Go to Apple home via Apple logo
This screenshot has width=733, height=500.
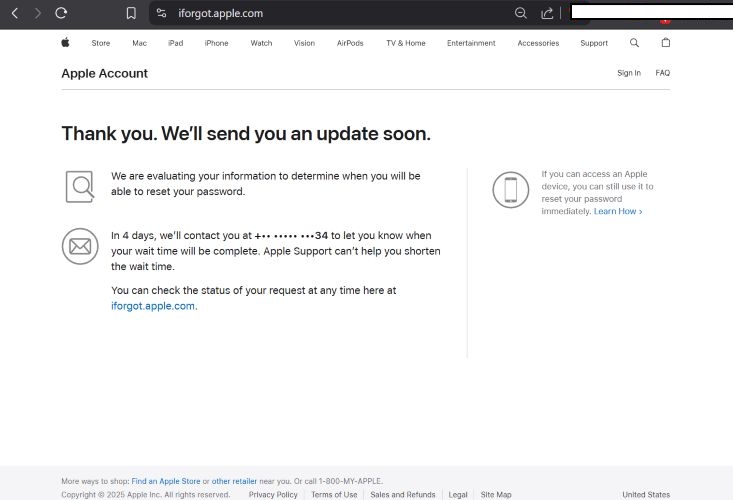[65, 43]
